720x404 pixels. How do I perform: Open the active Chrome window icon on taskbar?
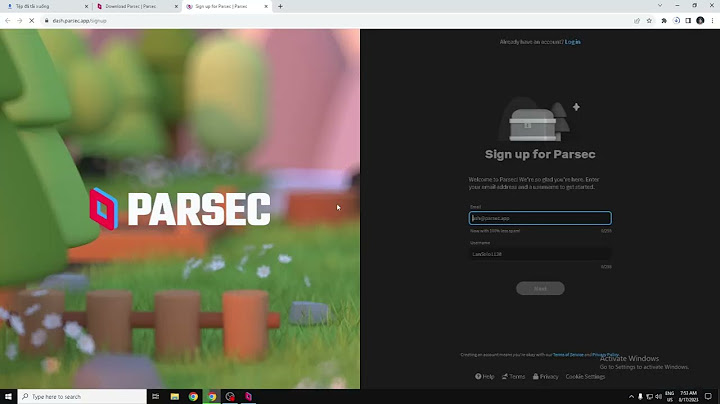click(212, 396)
